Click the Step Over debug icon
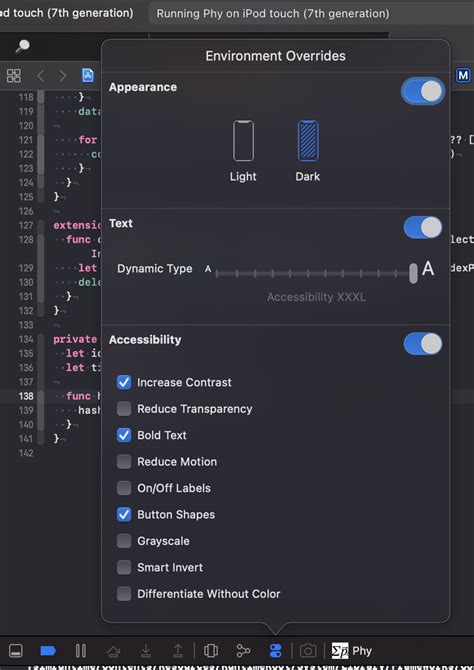 113,651
